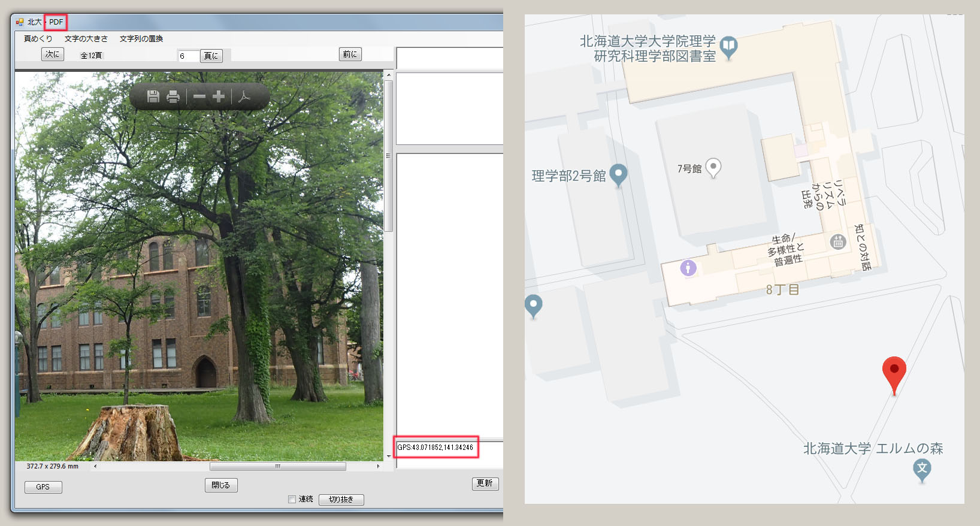The width and height of the screenshot is (980, 526).
Task: Click the page number input field
Action: tap(187, 56)
